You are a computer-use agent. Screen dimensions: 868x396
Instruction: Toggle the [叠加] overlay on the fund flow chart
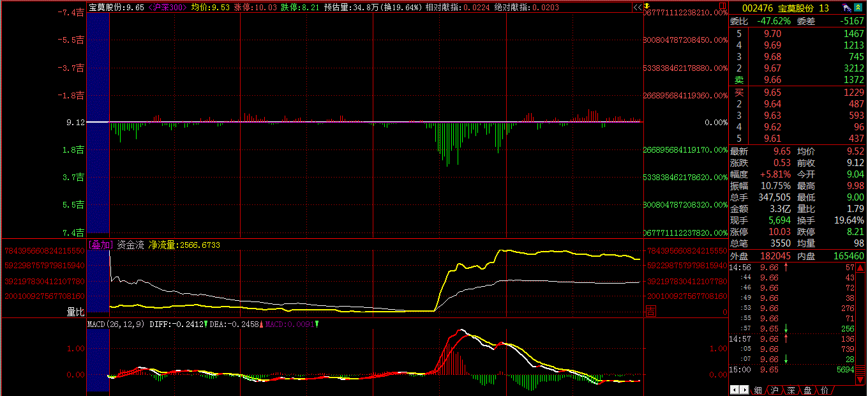(x=100, y=245)
